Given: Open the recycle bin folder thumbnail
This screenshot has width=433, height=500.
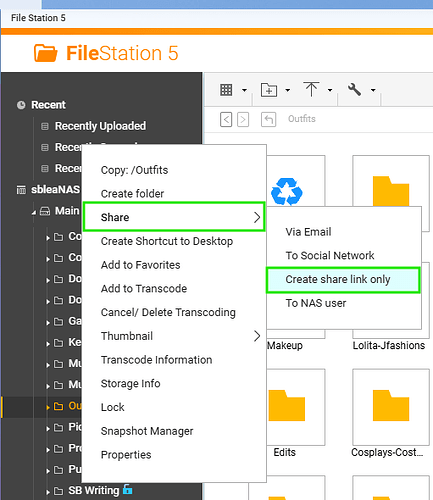Looking at the screenshot, I should 287,192.
